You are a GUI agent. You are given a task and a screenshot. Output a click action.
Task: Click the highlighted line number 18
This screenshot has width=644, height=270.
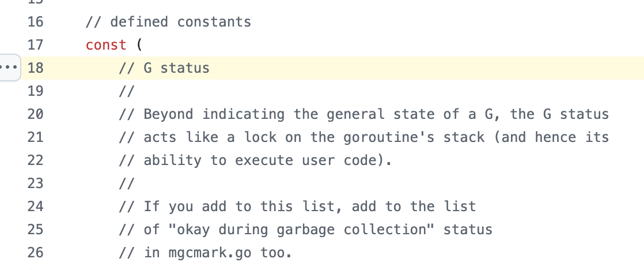[x=35, y=68]
